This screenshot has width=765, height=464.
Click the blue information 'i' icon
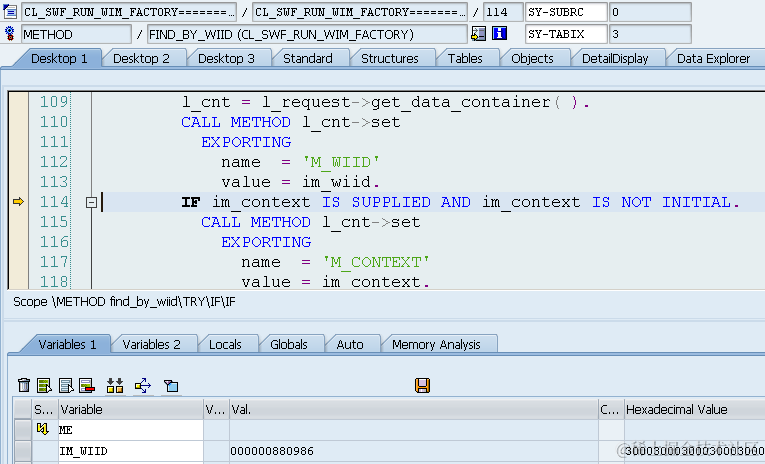[x=500, y=34]
